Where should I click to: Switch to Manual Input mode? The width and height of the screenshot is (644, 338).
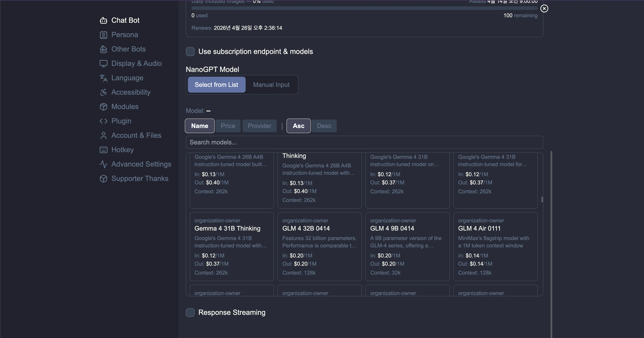(271, 85)
